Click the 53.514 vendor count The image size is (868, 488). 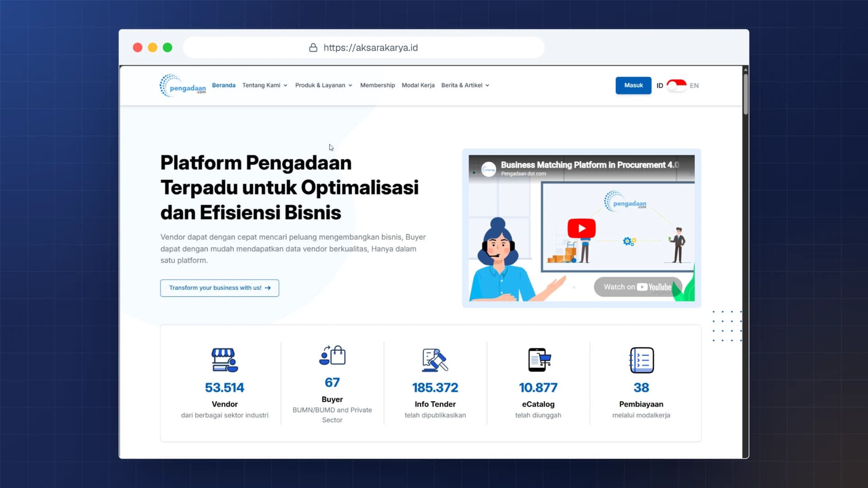(225, 388)
